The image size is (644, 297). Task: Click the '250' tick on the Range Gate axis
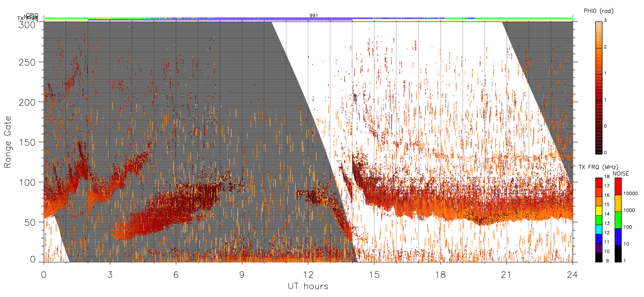click(x=28, y=62)
